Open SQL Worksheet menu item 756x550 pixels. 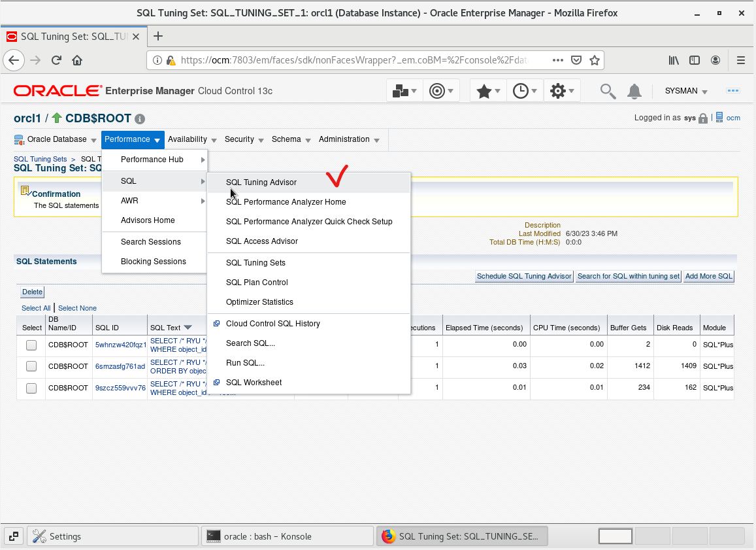point(308,383)
